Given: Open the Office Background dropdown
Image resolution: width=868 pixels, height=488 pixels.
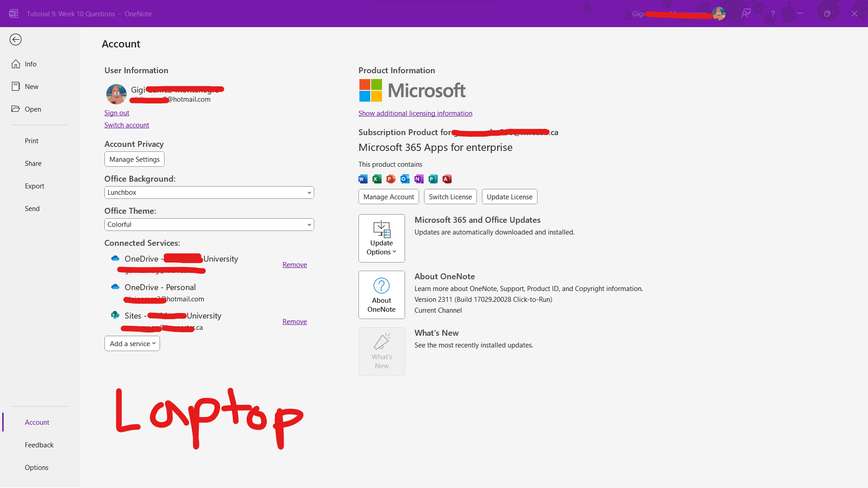Looking at the screenshot, I should point(209,192).
